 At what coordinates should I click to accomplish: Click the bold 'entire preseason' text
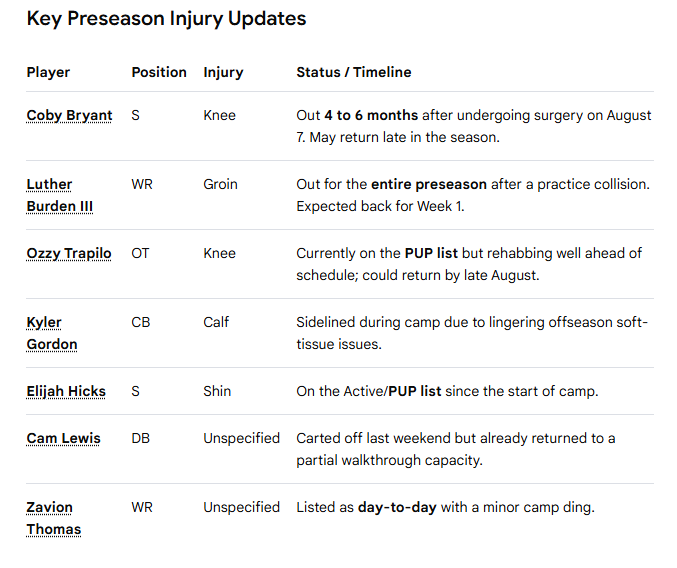click(429, 184)
